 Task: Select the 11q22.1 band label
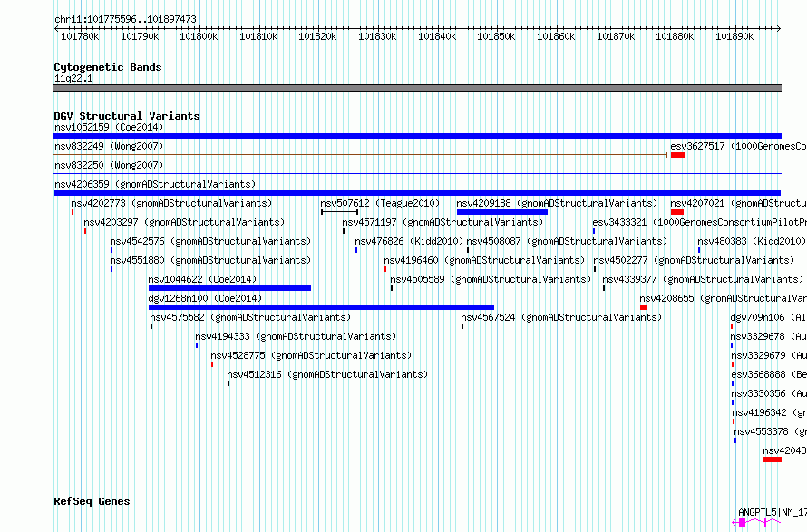coord(73,78)
